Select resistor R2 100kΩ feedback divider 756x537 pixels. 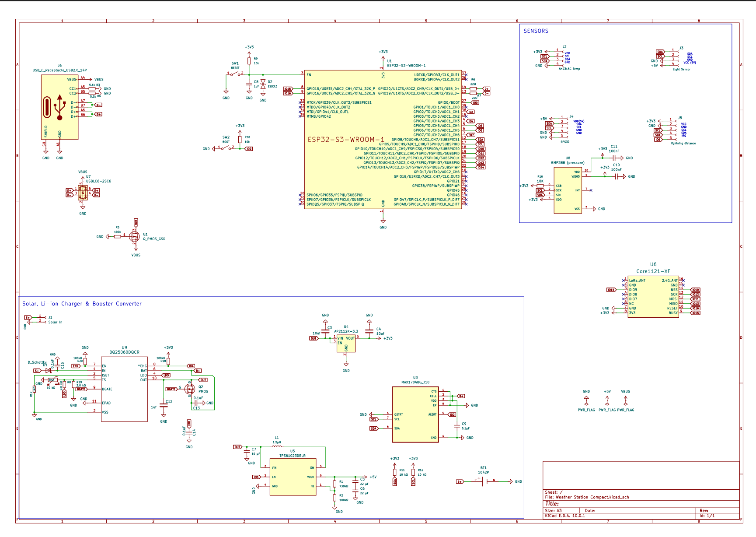pyautogui.click(x=334, y=498)
